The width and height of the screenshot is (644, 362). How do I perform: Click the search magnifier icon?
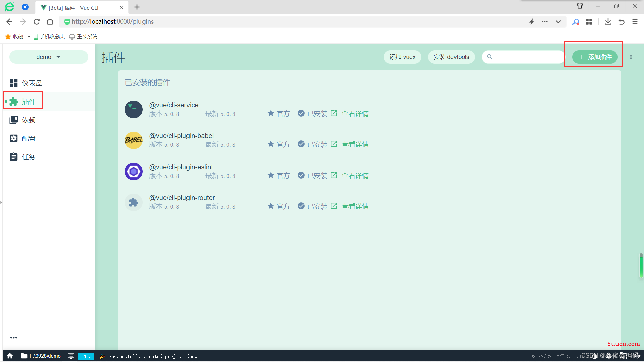click(x=490, y=57)
